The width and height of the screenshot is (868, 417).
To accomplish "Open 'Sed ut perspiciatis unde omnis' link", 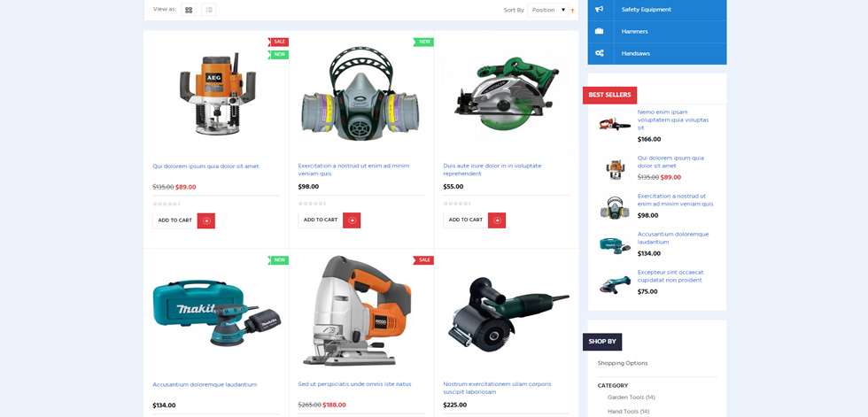I will (355, 384).
